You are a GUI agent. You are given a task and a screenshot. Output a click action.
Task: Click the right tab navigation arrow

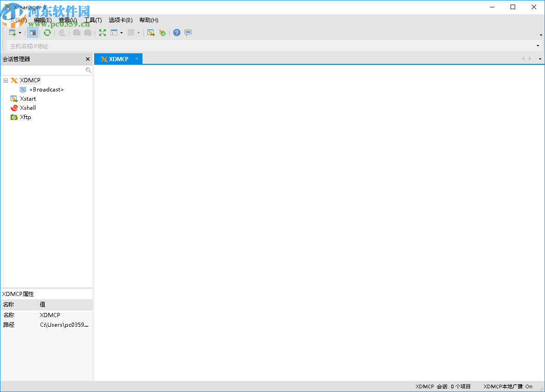[530, 59]
